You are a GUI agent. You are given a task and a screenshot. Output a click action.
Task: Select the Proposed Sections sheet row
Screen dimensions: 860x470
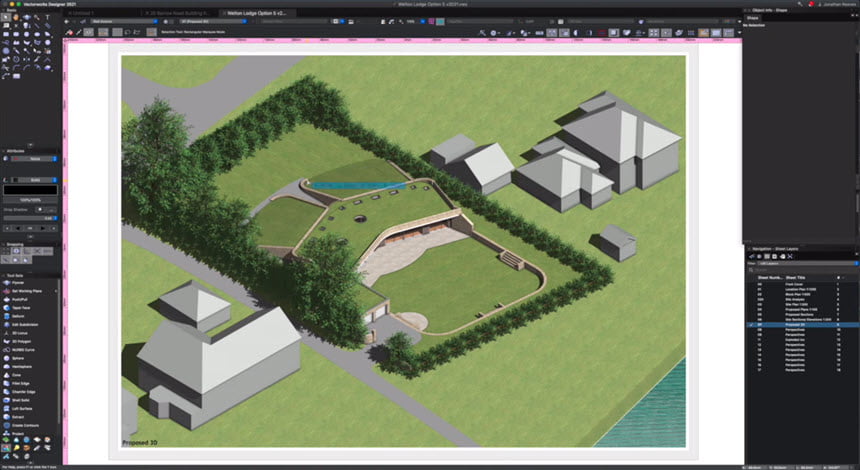click(x=802, y=315)
